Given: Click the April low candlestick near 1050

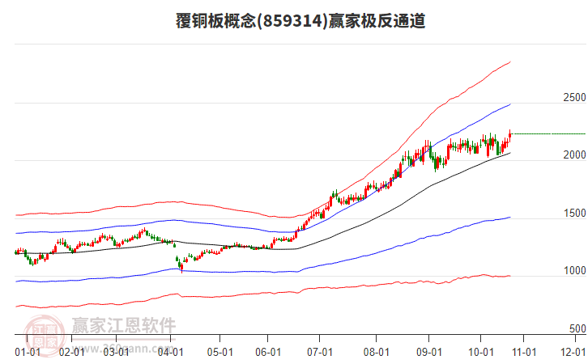Looking at the screenshot, I should (182, 266).
